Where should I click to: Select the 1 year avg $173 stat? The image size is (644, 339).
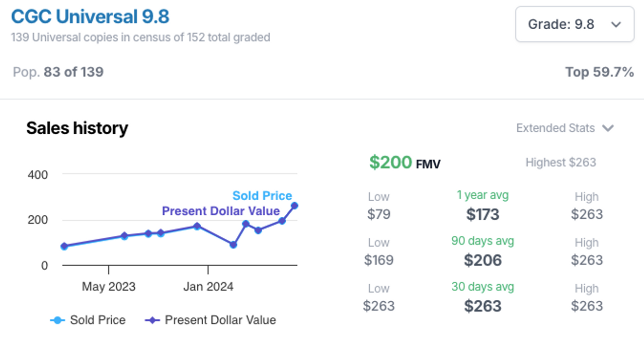coord(482,206)
